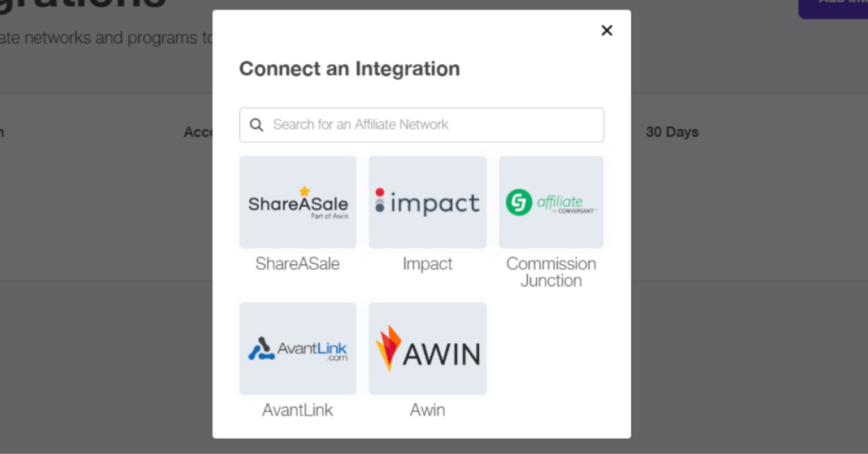Open the CJ Affiliate logo tile

pos(551,202)
